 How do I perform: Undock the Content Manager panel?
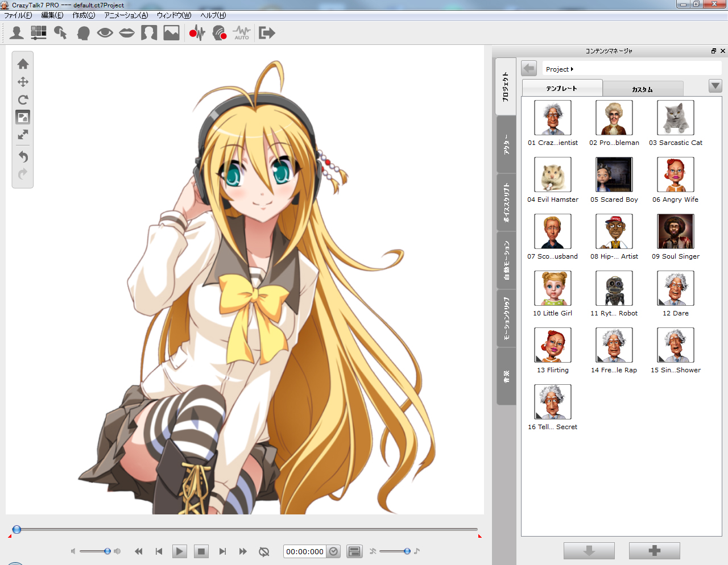coord(714,51)
